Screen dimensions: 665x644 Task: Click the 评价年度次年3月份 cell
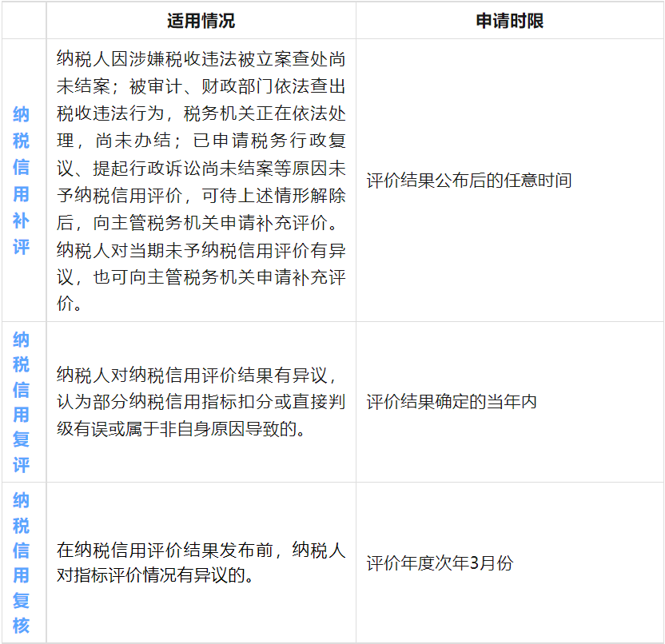[440, 563]
